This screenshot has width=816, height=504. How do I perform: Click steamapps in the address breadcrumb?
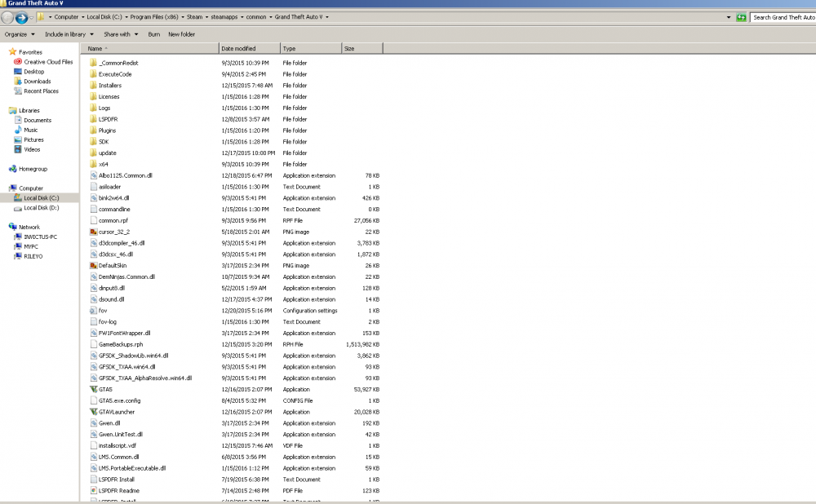(224, 16)
